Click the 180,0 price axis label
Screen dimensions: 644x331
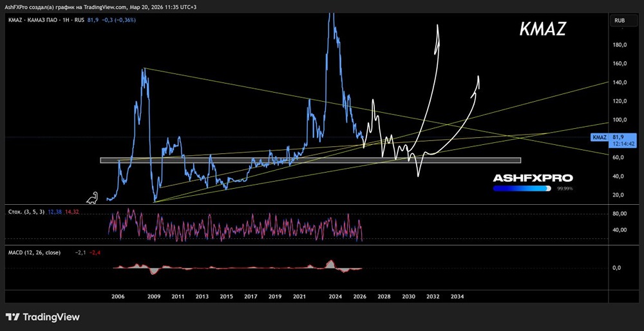coord(620,45)
